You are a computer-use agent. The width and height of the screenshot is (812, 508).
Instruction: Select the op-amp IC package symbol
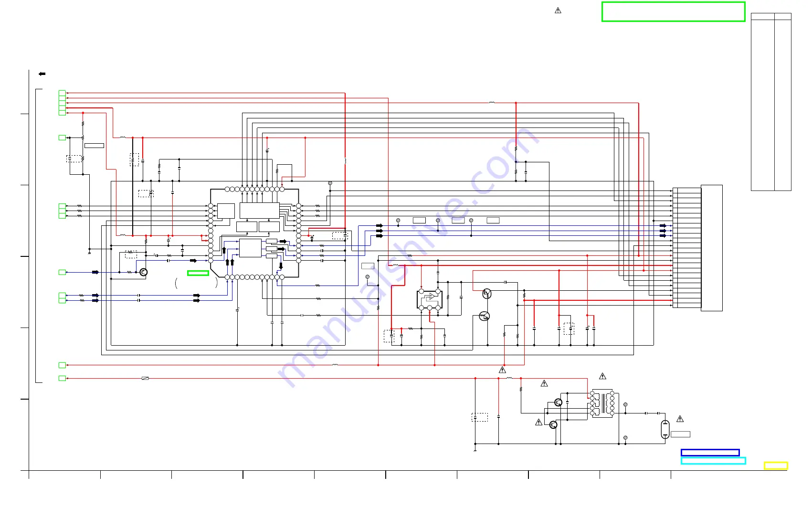coord(430,299)
